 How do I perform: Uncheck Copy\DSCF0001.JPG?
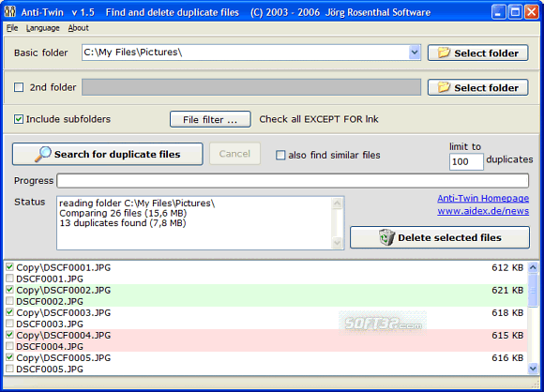point(9,267)
